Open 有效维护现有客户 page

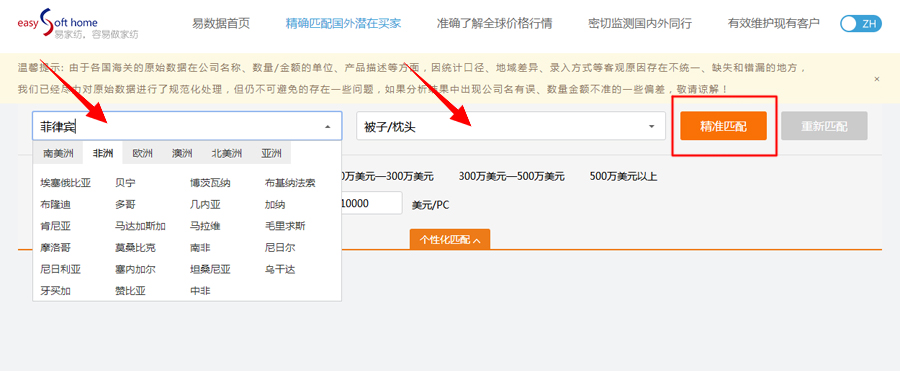(774, 24)
